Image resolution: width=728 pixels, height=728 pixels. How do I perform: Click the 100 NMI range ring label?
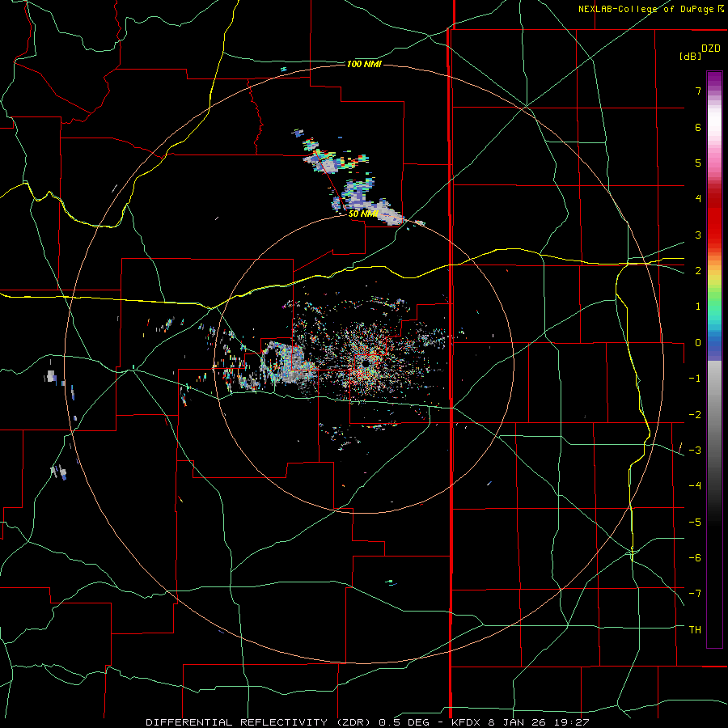(364, 64)
